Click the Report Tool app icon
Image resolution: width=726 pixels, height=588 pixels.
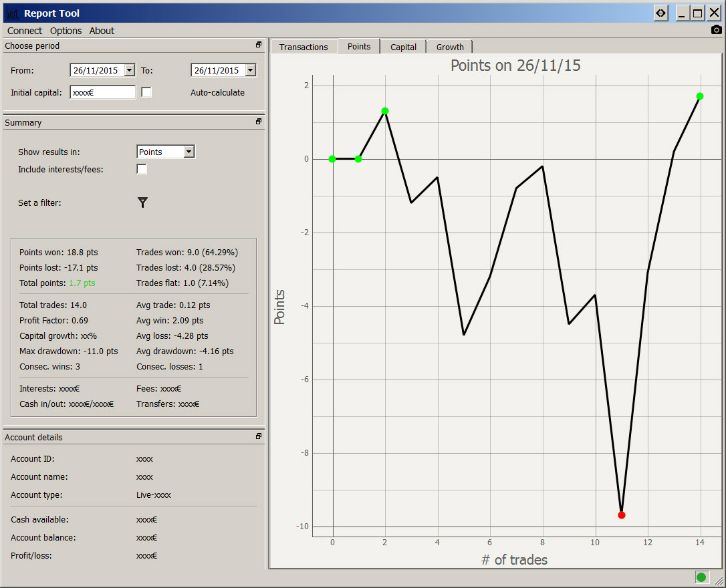click(x=13, y=13)
